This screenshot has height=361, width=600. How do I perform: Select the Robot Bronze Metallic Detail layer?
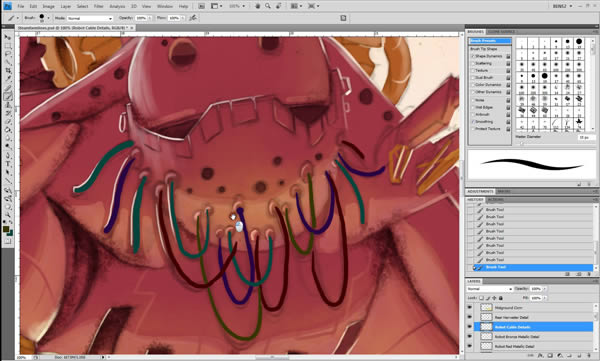click(x=517, y=336)
